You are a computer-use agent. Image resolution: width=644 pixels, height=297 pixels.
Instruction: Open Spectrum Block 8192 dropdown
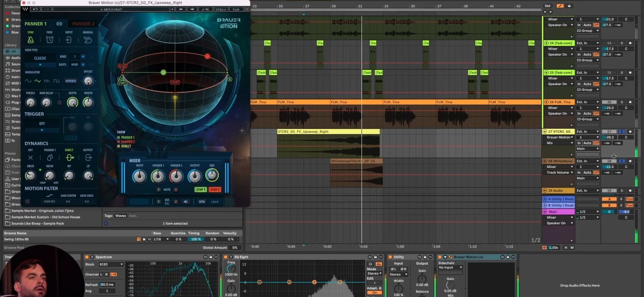pos(110,264)
